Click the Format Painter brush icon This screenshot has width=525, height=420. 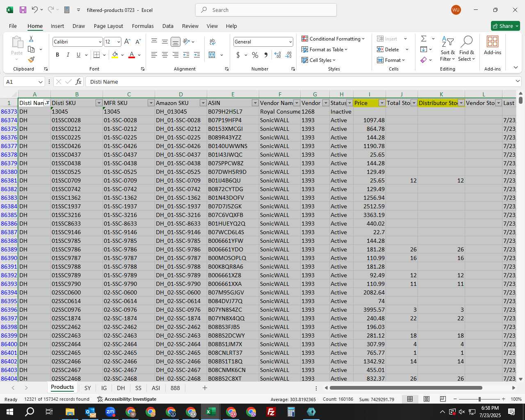[31, 59]
